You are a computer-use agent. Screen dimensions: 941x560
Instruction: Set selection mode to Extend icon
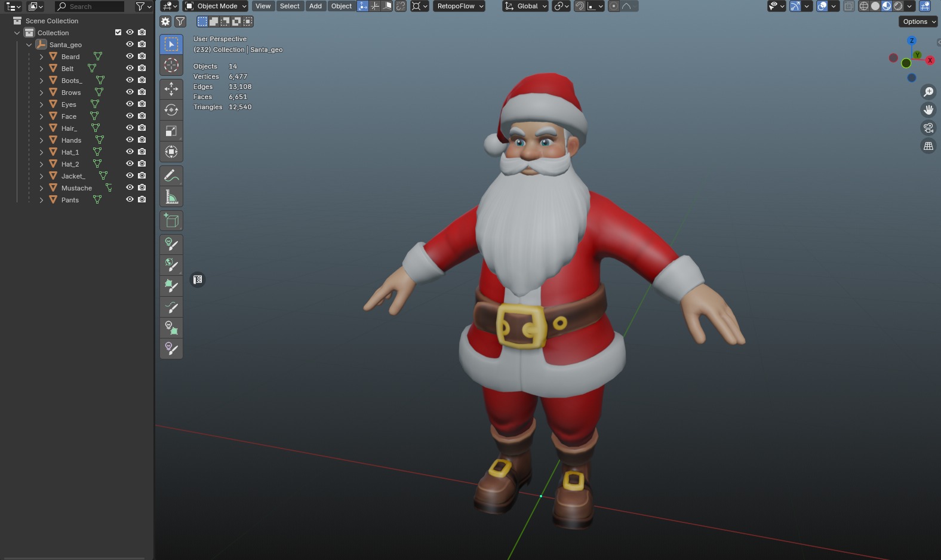coord(214,21)
